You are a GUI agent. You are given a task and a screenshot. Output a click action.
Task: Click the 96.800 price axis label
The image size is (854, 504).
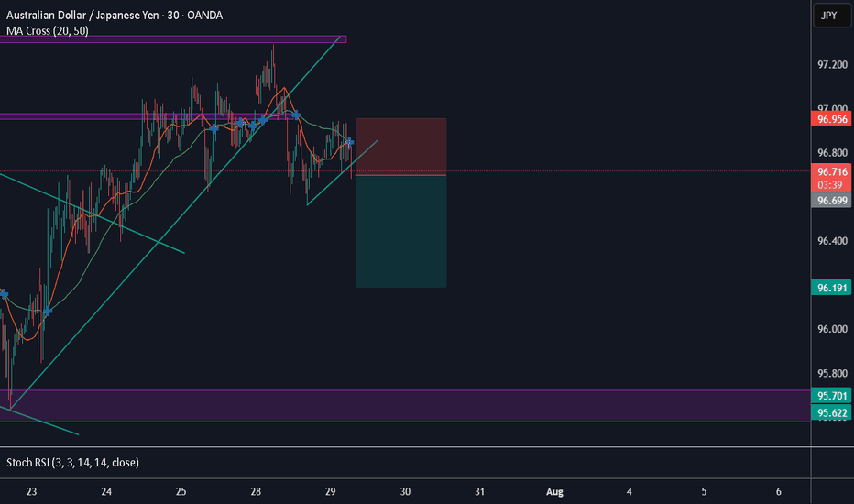coord(832,152)
